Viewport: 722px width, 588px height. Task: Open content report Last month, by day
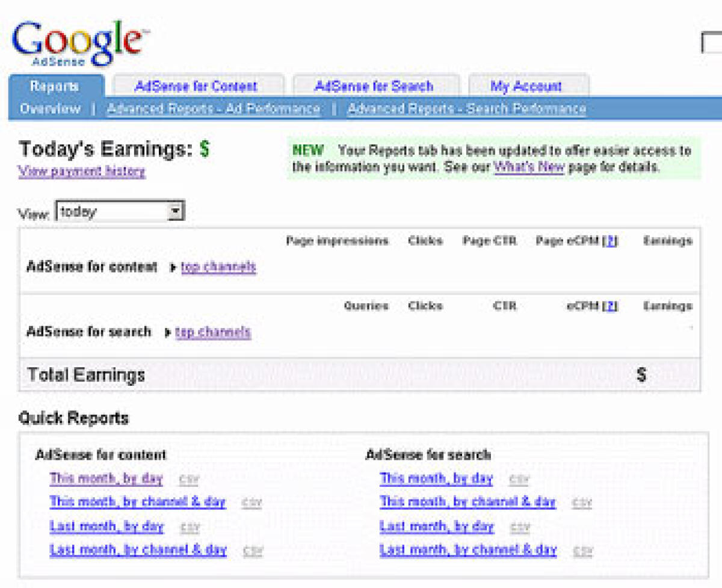tap(106, 526)
